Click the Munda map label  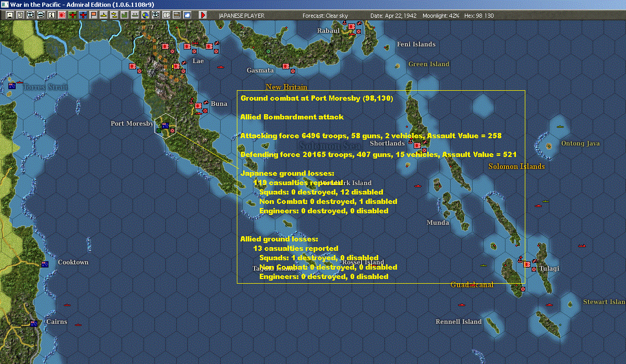(438, 223)
